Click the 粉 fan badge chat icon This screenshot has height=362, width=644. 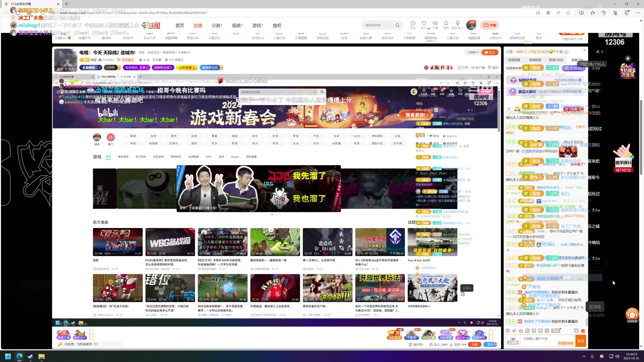(x=527, y=331)
